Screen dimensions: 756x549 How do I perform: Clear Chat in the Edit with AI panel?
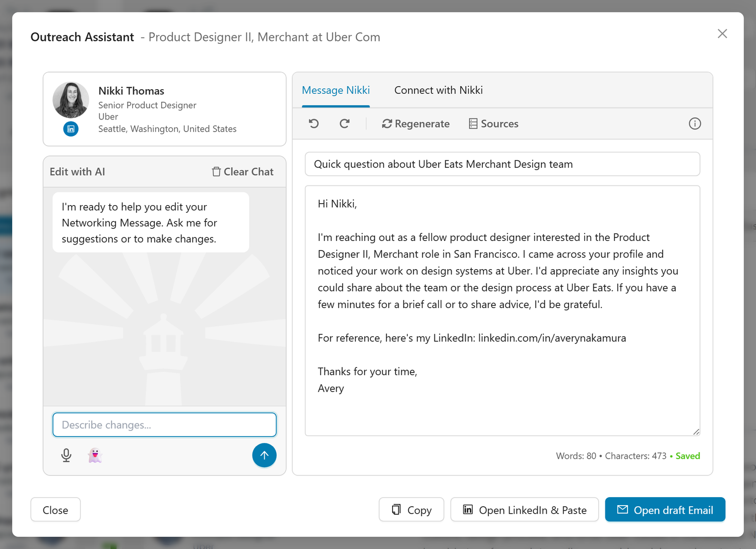[x=242, y=172]
